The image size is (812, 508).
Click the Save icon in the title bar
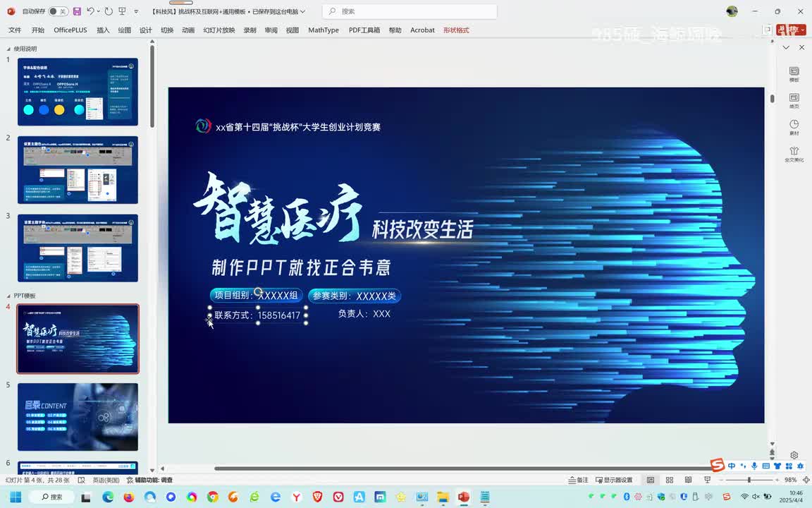coord(77,11)
